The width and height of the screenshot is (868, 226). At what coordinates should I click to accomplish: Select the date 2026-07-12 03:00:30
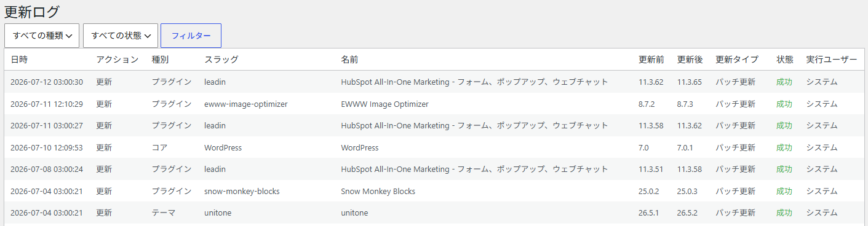pos(47,82)
